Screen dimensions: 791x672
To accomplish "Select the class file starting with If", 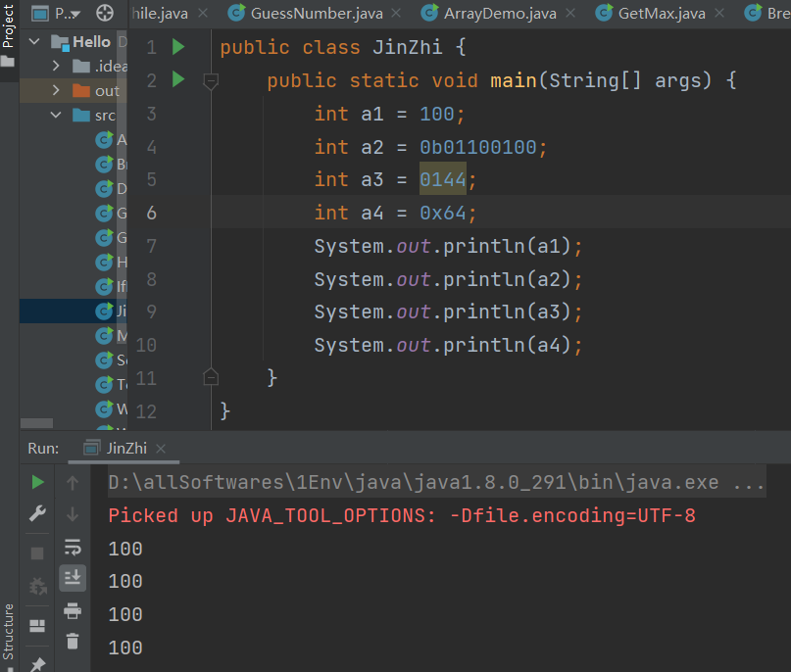I will coord(111,286).
